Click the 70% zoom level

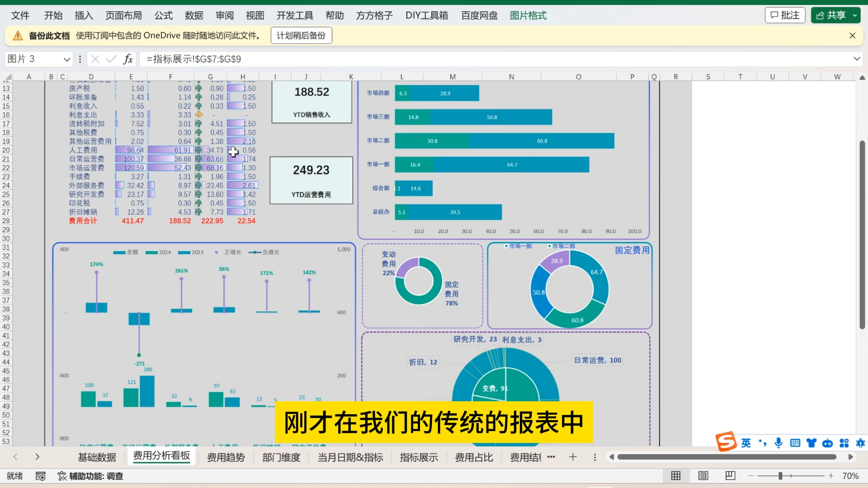point(850,476)
